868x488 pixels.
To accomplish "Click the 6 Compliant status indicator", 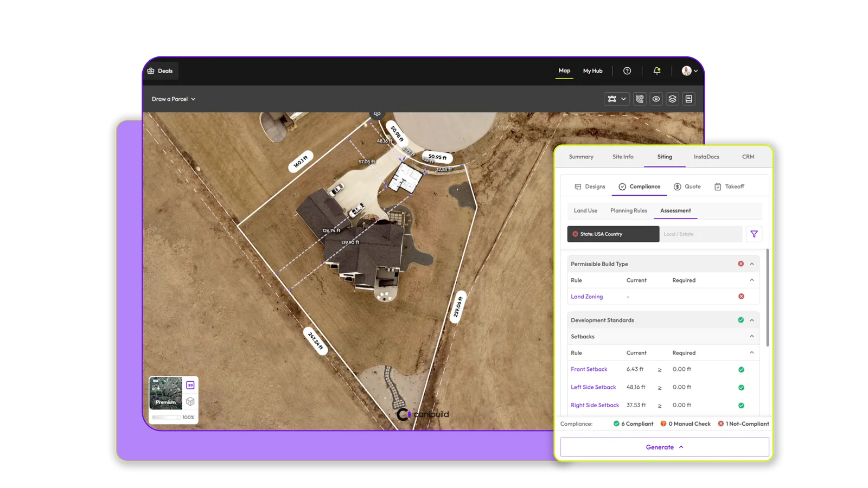I will pyautogui.click(x=633, y=424).
